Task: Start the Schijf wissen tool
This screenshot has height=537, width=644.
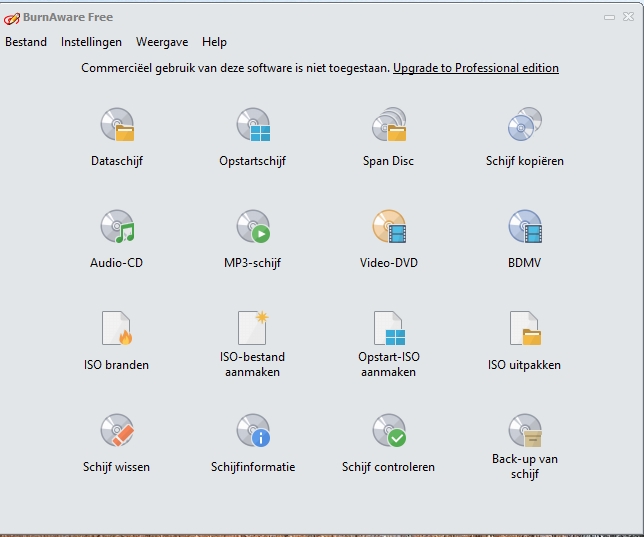Action: click(x=117, y=431)
